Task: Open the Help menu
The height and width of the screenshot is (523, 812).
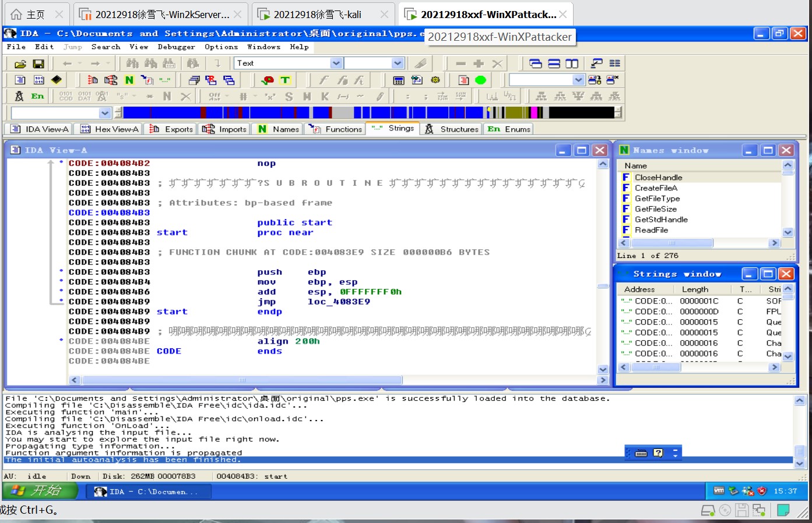Action: point(299,47)
